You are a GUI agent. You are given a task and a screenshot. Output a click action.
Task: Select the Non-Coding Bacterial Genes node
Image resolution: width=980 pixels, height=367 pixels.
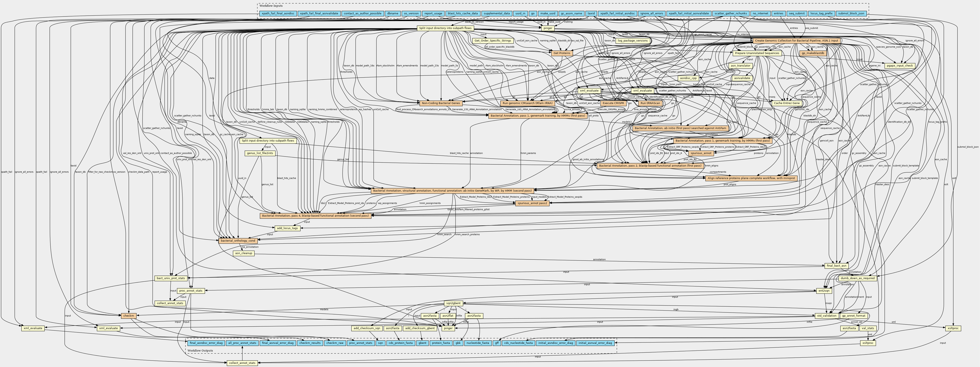coord(441,103)
